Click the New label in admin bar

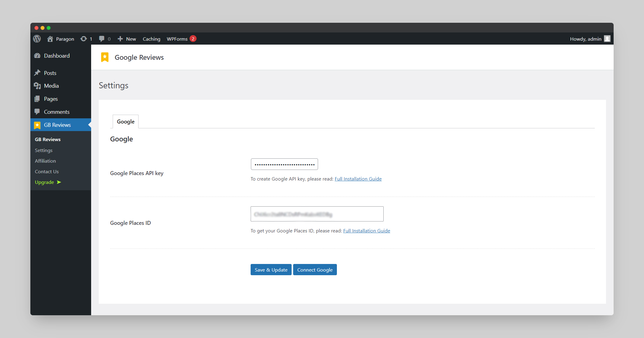[131, 39]
